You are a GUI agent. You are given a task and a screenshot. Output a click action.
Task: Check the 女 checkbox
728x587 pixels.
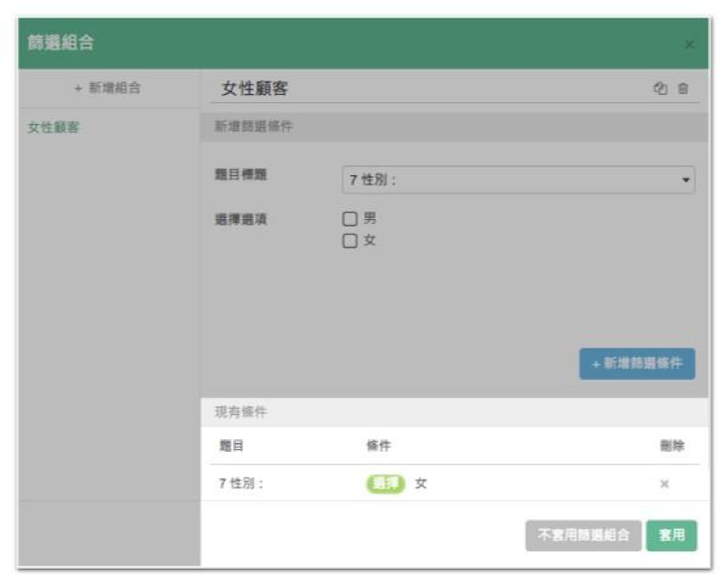(350, 242)
